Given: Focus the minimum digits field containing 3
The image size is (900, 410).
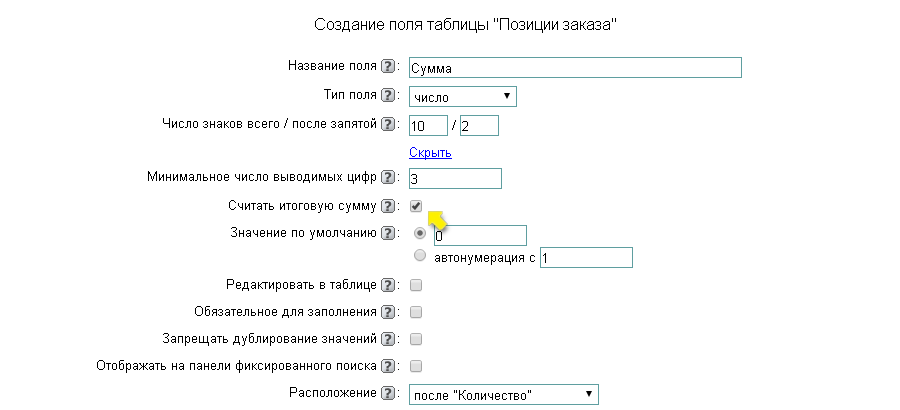Looking at the screenshot, I should tap(455, 179).
